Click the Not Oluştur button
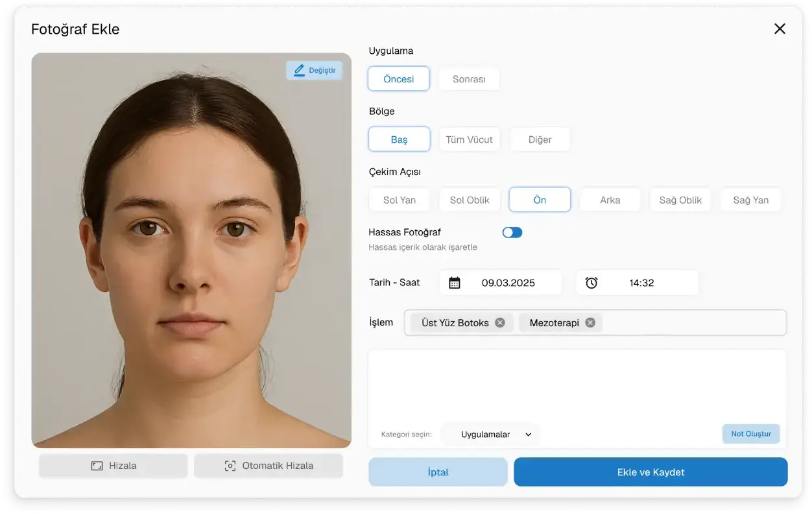This screenshot has width=812, height=515. pos(751,434)
